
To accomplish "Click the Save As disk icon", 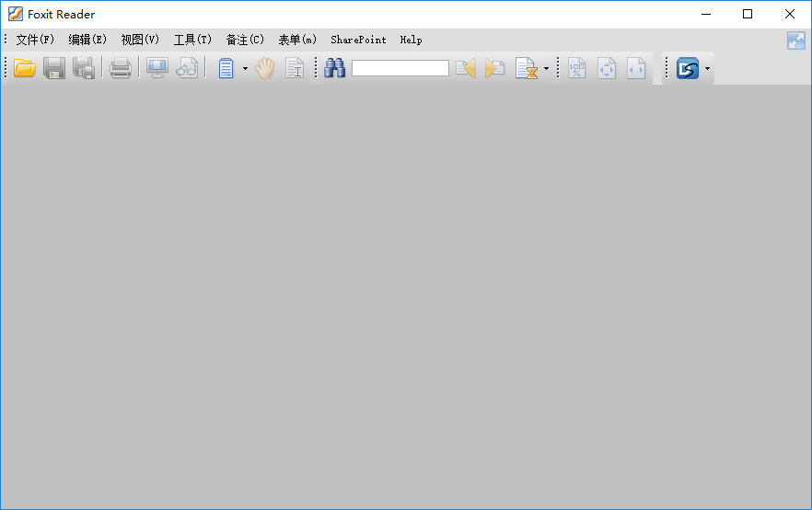I will coord(84,68).
